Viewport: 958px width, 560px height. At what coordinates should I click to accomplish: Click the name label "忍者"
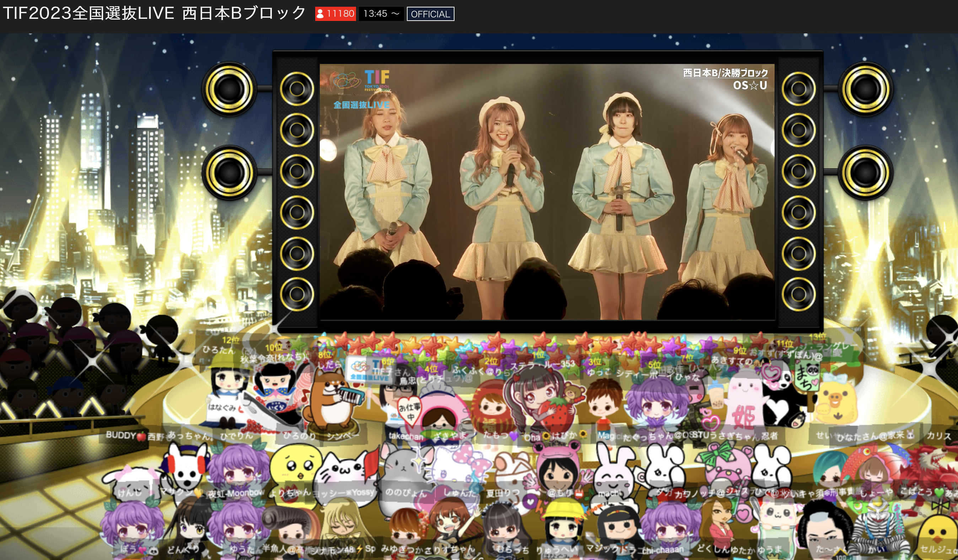[x=769, y=436]
